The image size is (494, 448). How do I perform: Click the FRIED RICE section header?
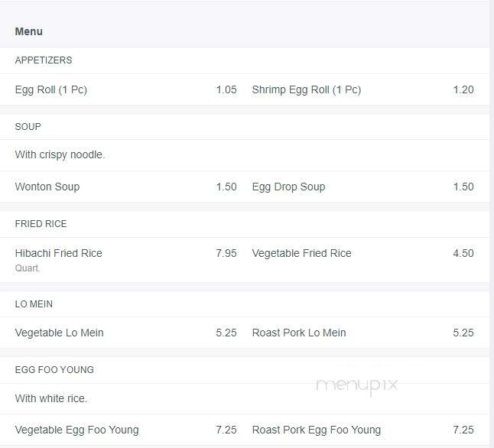coord(41,224)
